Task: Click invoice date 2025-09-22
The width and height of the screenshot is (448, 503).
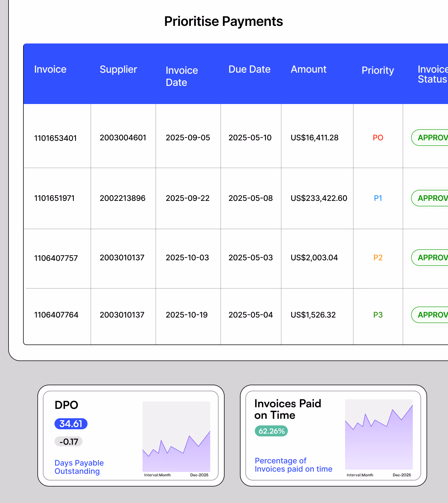Action: (188, 198)
